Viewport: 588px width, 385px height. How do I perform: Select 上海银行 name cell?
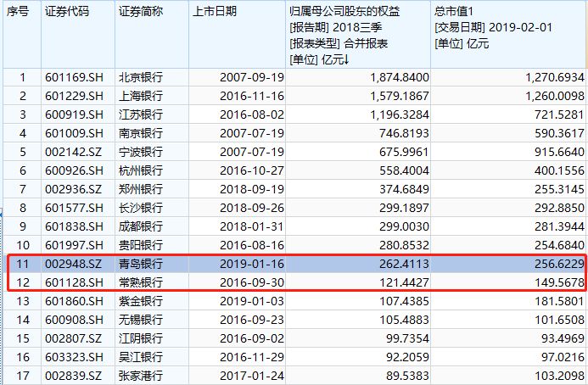(141, 96)
